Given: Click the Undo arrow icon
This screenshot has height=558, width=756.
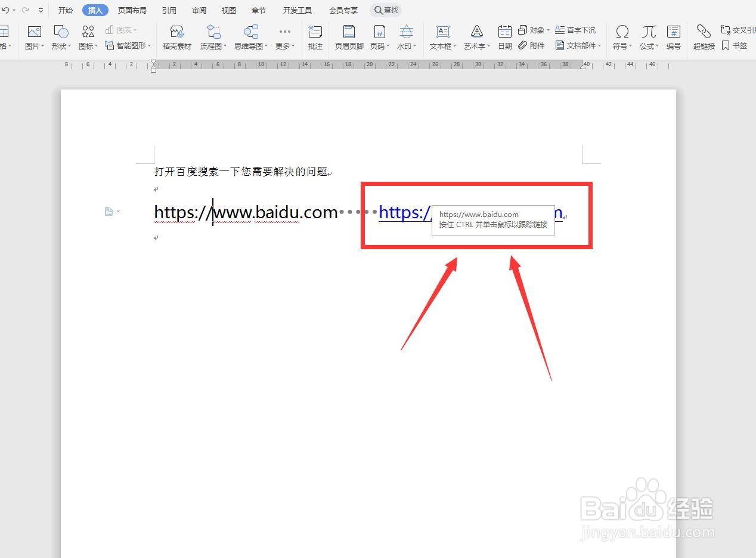Looking at the screenshot, I should 5,10.
